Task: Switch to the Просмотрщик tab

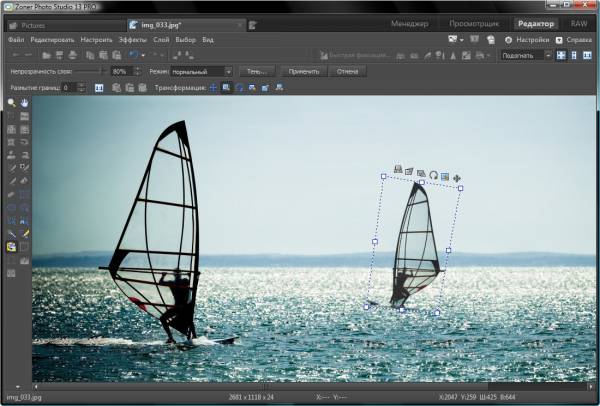Action: 472,23
